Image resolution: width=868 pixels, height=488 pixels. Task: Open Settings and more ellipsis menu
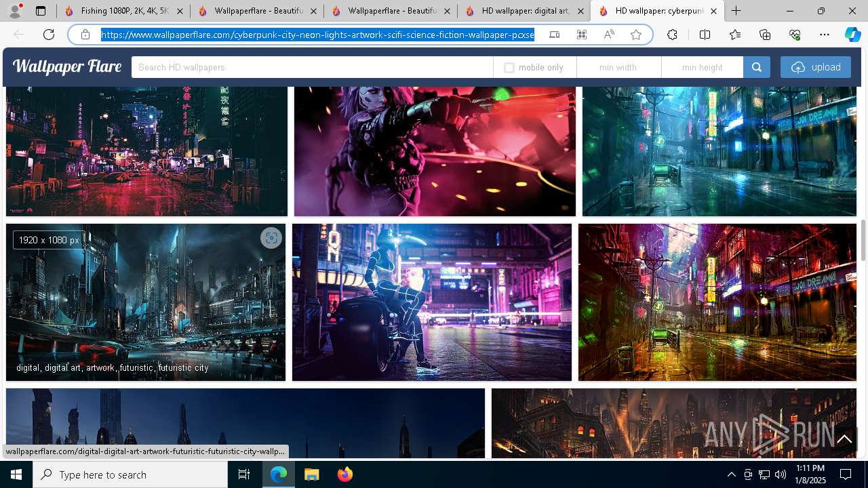(825, 35)
